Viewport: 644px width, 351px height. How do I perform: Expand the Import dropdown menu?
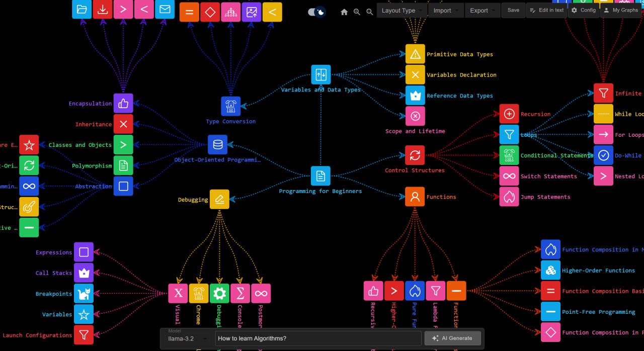(446, 11)
